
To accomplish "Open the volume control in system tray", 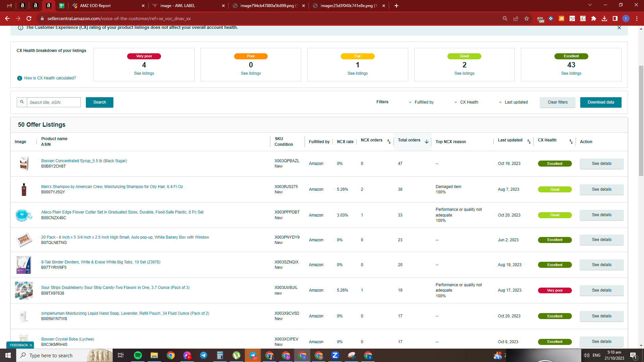I will point(586,355).
